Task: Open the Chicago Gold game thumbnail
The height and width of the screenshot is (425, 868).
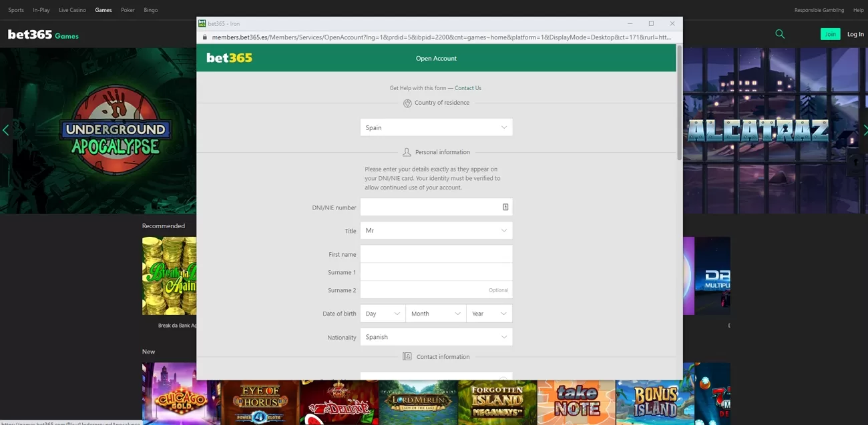Action: pyautogui.click(x=181, y=394)
